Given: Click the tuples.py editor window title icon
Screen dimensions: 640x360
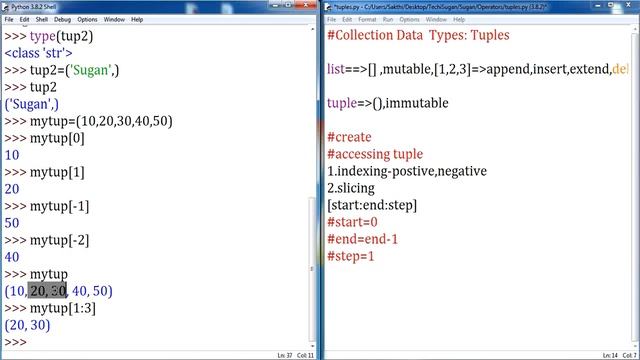Looking at the screenshot, I should point(329,7).
